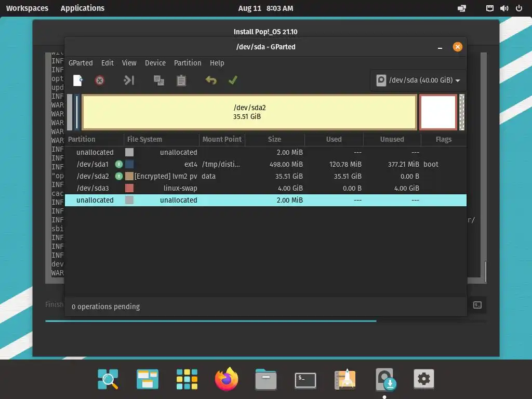
Task: Click the Resize/Move partition toolbar icon
Action: click(x=129, y=81)
